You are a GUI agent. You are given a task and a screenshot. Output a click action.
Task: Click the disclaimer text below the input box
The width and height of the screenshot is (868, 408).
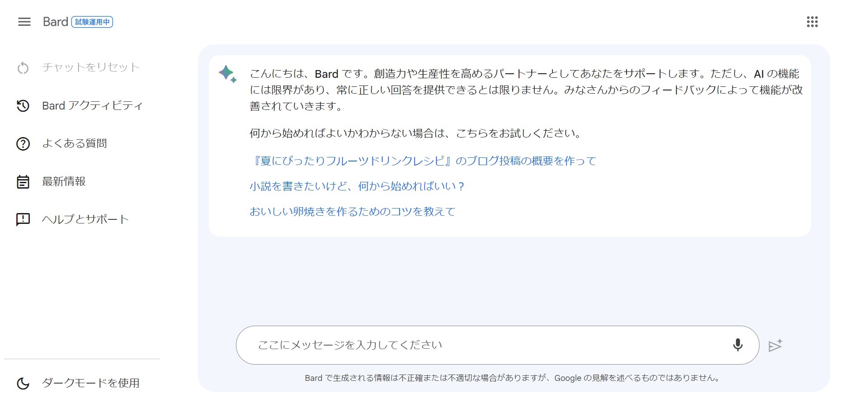[x=512, y=378]
